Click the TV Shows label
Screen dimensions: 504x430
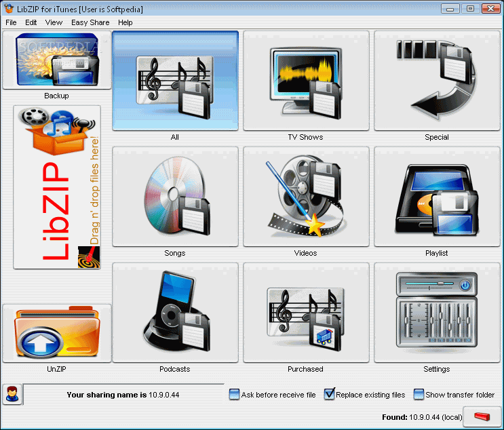305,137
